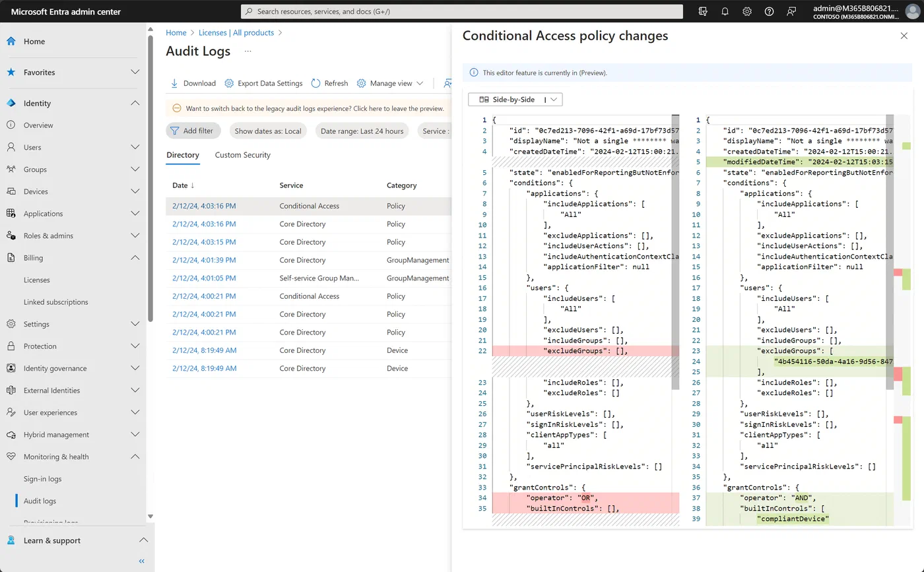This screenshot has width=924, height=572.
Task: Open the feedback icon in header
Action: [x=791, y=11]
